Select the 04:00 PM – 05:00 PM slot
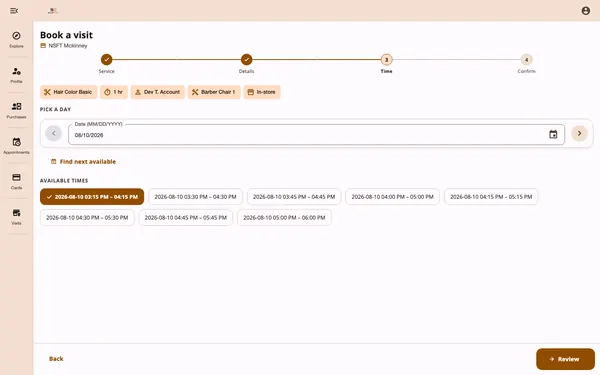This screenshot has height=375, width=600. (x=393, y=197)
